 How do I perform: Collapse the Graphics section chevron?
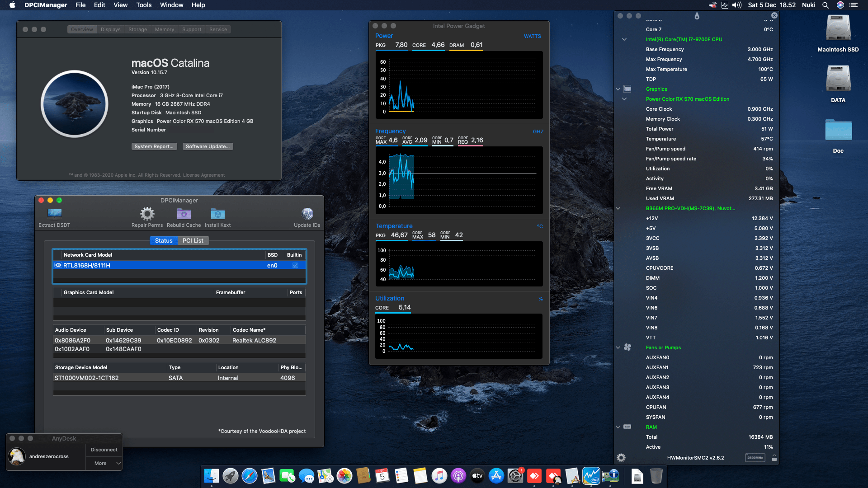point(618,89)
